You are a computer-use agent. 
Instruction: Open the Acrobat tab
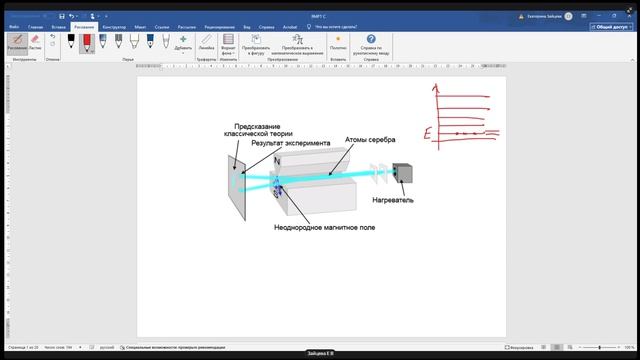pyautogui.click(x=290, y=27)
